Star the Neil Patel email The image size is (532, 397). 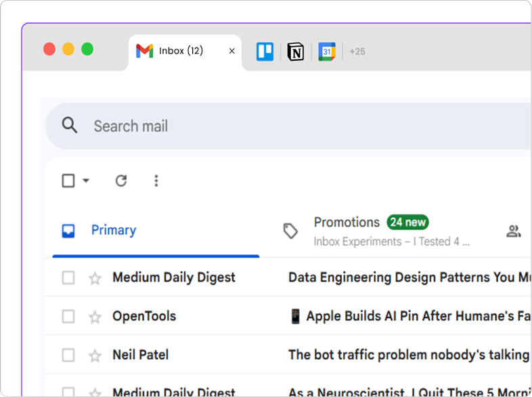tap(95, 355)
